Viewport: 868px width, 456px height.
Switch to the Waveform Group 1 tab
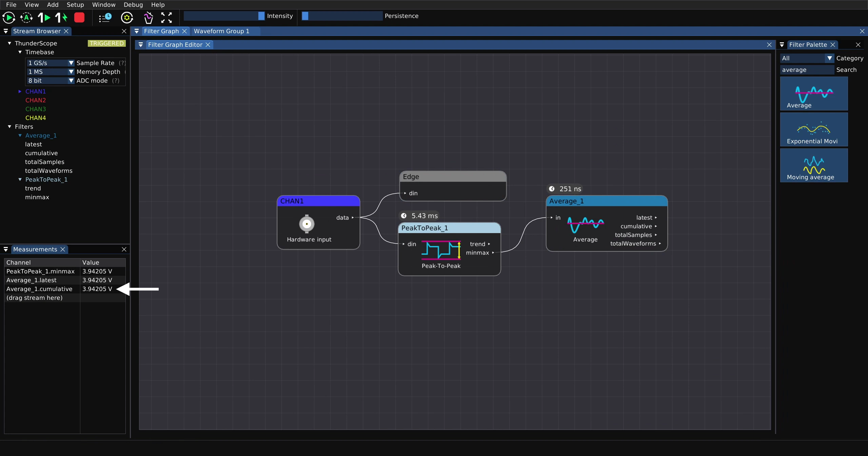pyautogui.click(x=221, y=31)
